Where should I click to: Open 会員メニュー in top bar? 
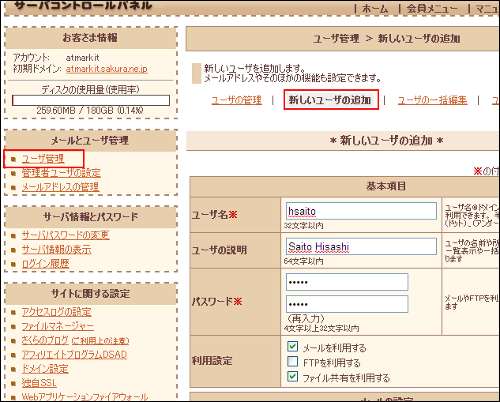coord(432,9)
